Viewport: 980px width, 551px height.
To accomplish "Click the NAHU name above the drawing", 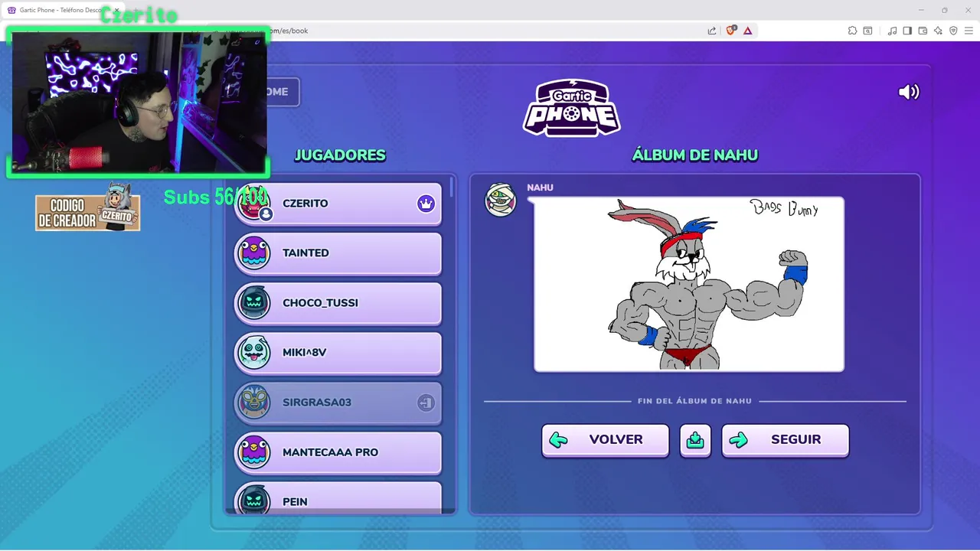I will coord(540,187).
